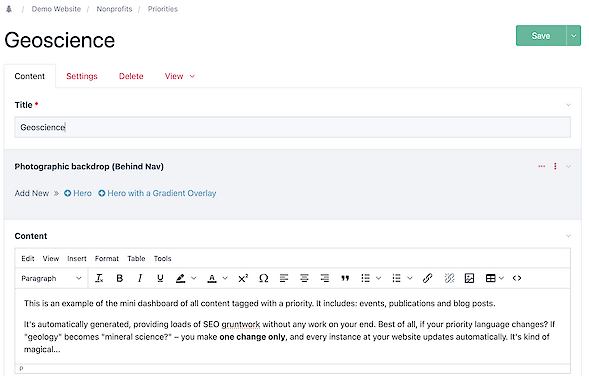589x376 pixels.
Task: Open the editor Format menu
Action: (107, 258)
